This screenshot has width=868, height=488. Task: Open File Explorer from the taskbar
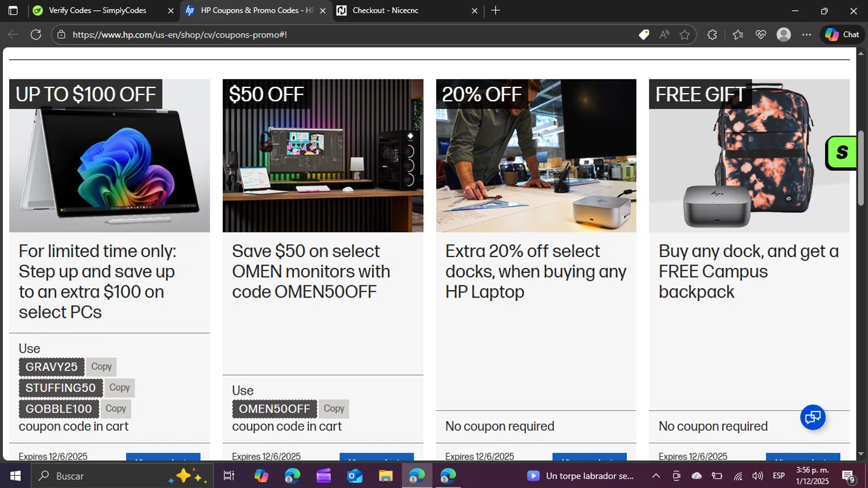(386, 476)
